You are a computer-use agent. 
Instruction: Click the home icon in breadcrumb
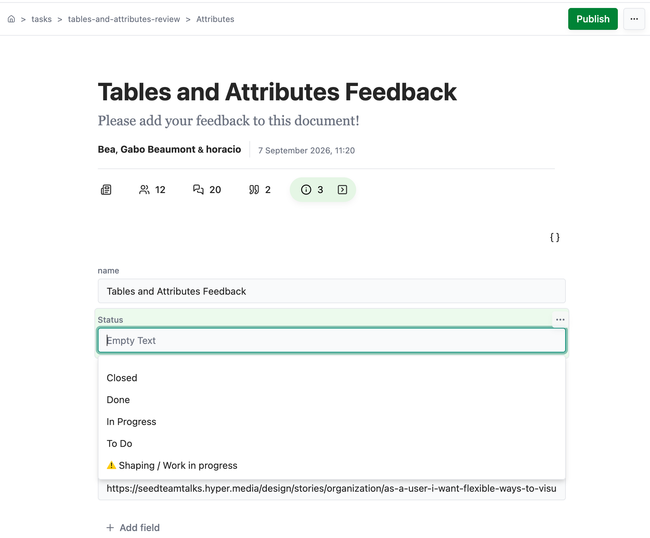(11, 19)
